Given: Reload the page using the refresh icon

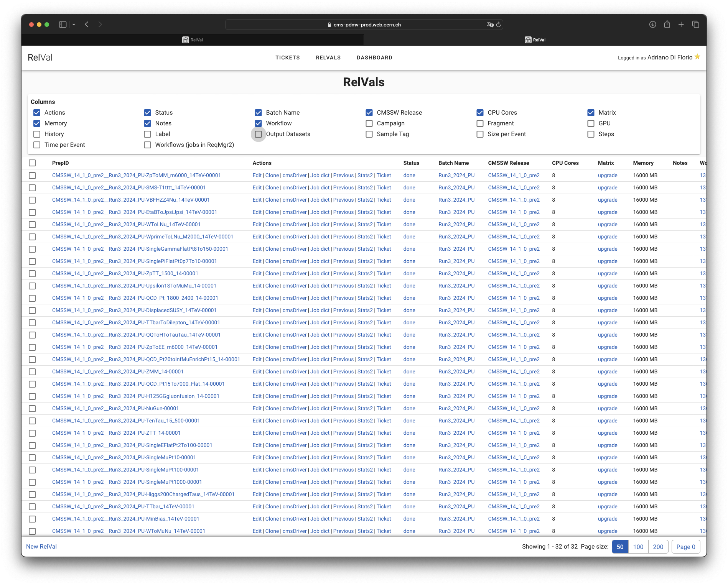Looking at the screenshot, I should coord(498,25).
